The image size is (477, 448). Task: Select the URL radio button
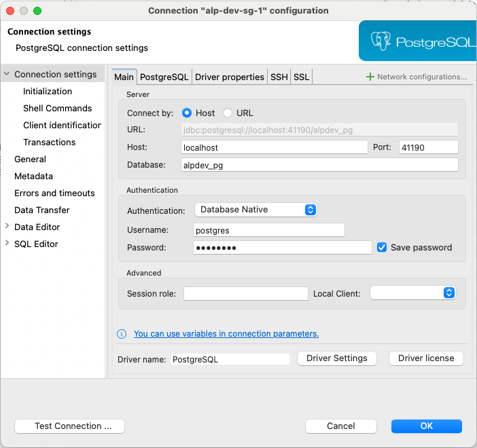(x=228, y=113)
